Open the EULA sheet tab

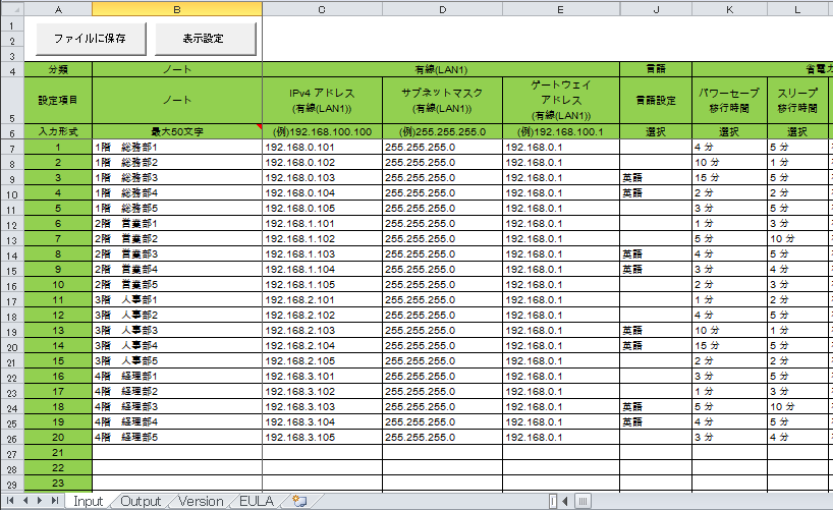click(x=256, y=501)
